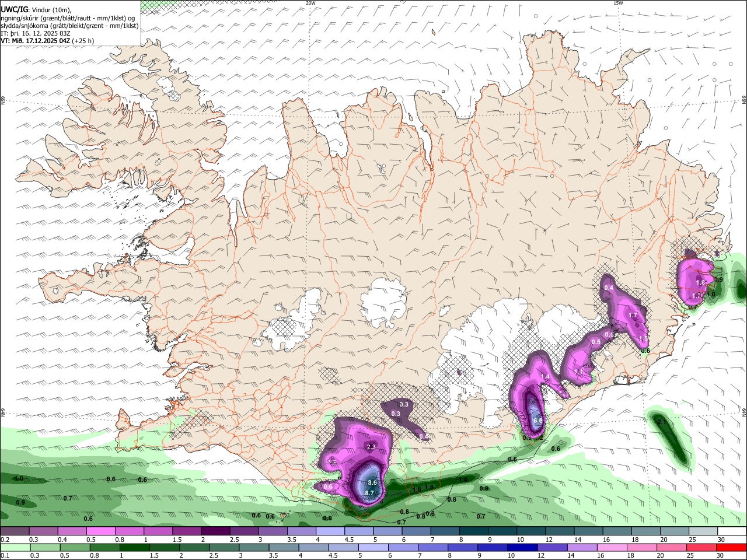Select the lavender swatch above 4 in upper legend row
This screenshot has width=747, height=560.
coord(330,531)
